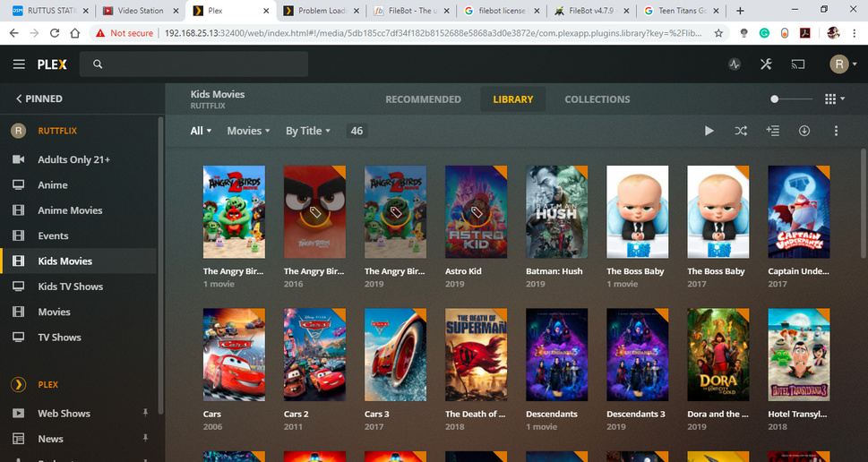Switch to the Collections tab
This screenshot has width=868, height=462.
pos(597,99)
